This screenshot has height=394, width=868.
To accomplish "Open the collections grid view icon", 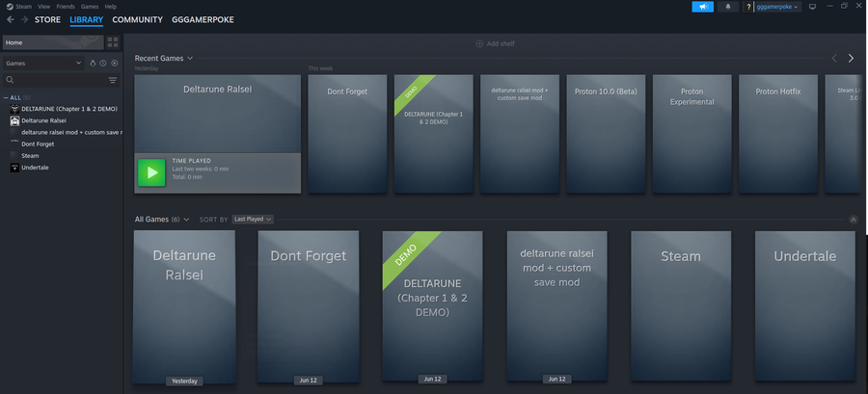I will pyautogui.click(x=113, y=42).
